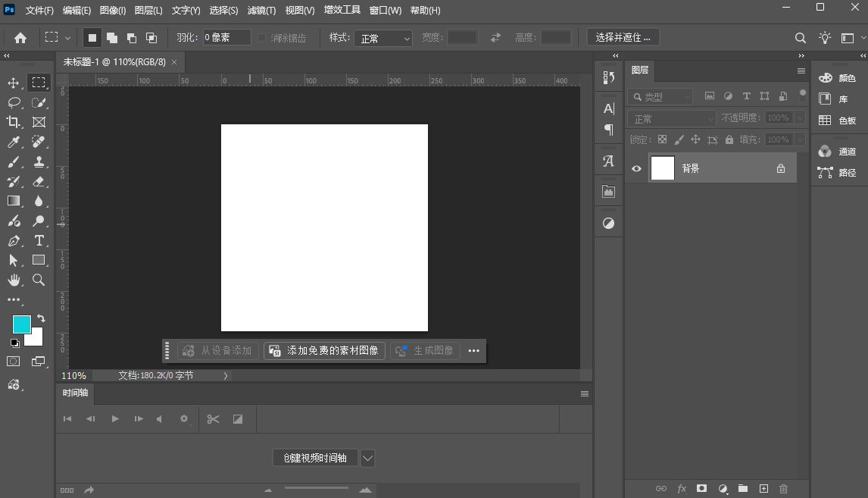Select the Horizontal Type tool
This screenshot has height=498, width=868.
pyautogui.click(x=39, y=240)
